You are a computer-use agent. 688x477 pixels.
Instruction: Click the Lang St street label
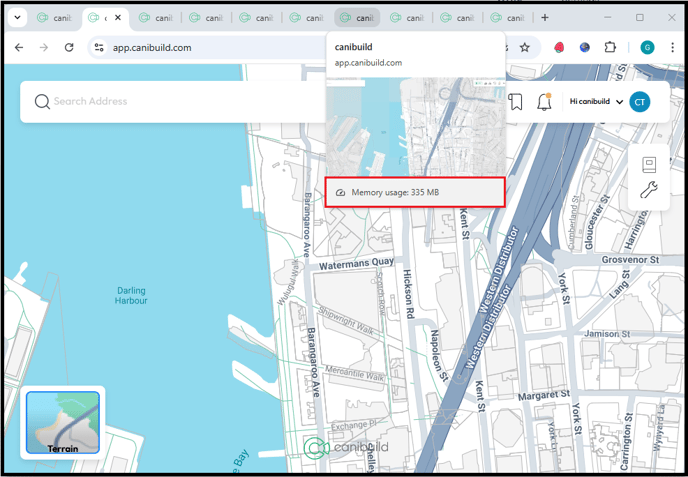620,285
